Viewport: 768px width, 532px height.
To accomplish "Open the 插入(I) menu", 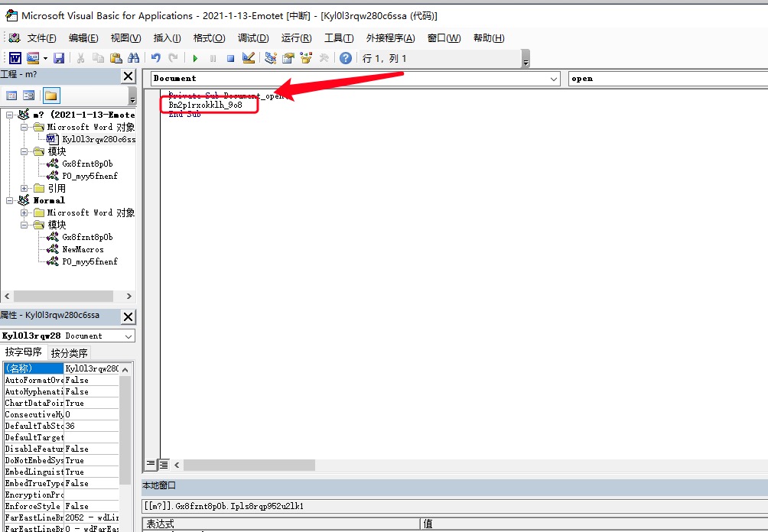I will point(167,38).
